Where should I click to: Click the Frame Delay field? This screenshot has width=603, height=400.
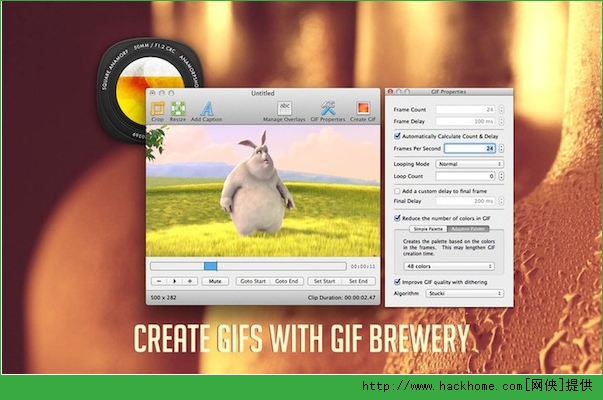coord(465,121)
